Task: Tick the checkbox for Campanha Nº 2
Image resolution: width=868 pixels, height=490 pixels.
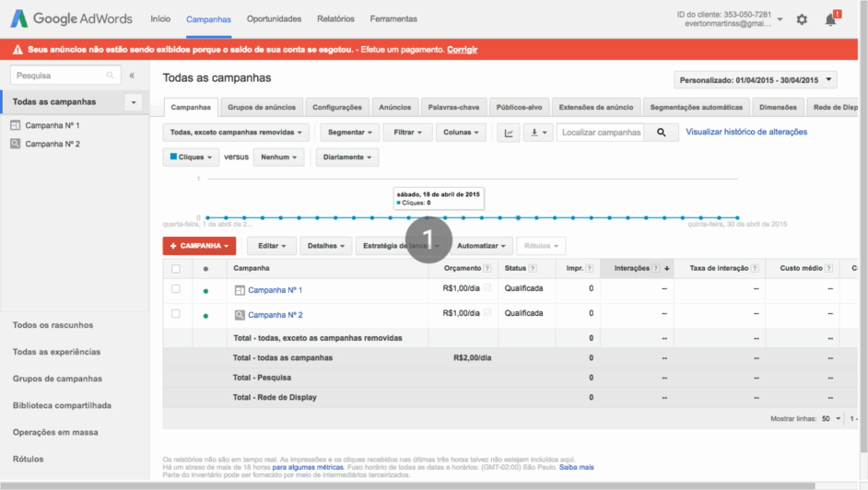Action: 176,313
